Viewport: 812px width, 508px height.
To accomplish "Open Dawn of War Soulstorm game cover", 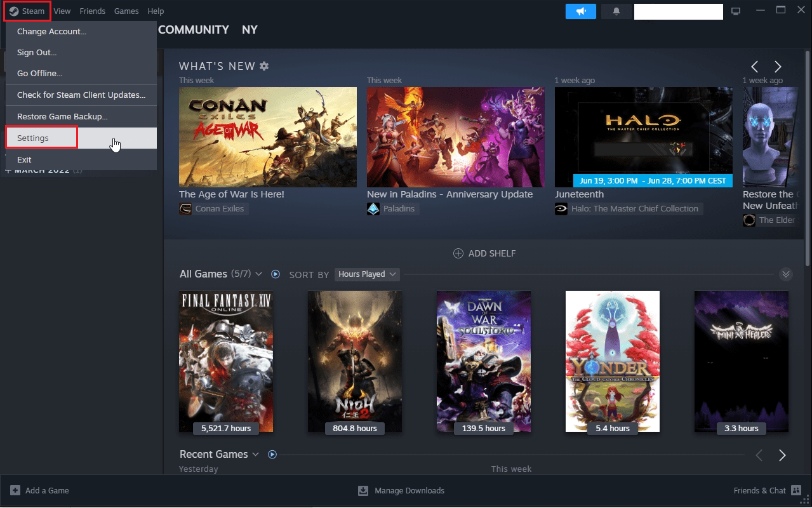I will click(x=484, y=361).
